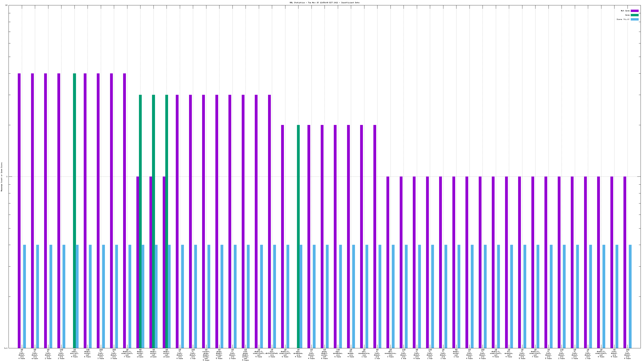
Task: Click the y-axis tick label 1
Action: [7, 177]
